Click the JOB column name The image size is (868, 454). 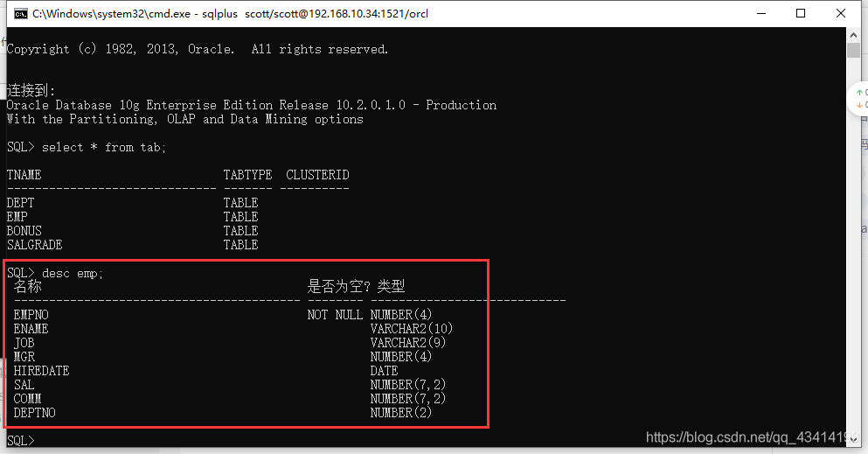point(24,343)
